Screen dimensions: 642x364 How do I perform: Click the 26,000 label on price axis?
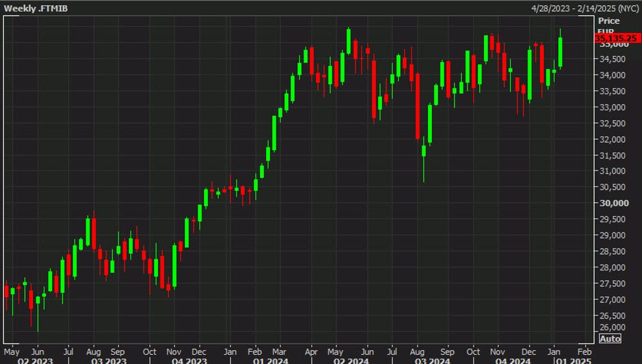612,328
